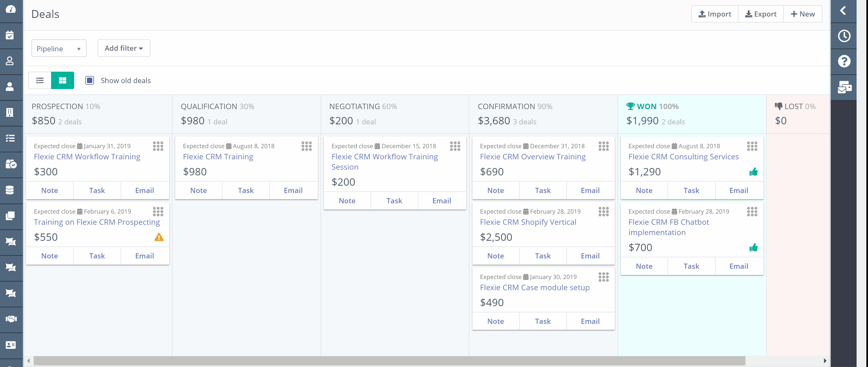Add Note to Flexie CRM FB Chatbot deal
The height and width of the screenshot is (367, 868).
tap(644, 266)
